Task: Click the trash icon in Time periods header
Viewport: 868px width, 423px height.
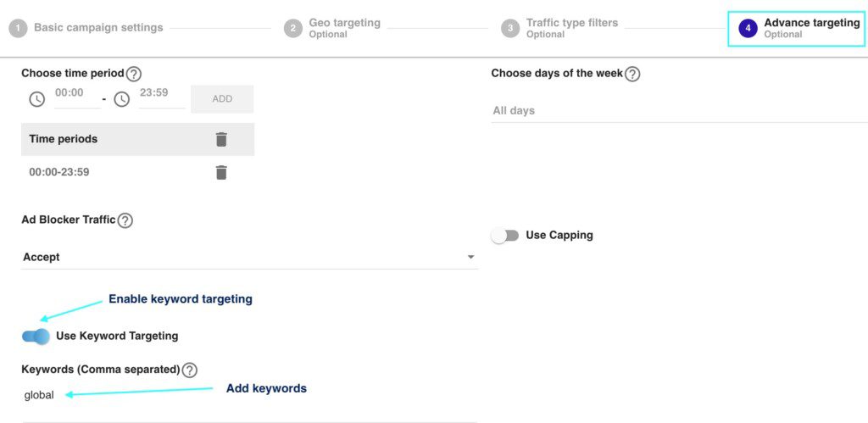Action: [x=221, y=139]
